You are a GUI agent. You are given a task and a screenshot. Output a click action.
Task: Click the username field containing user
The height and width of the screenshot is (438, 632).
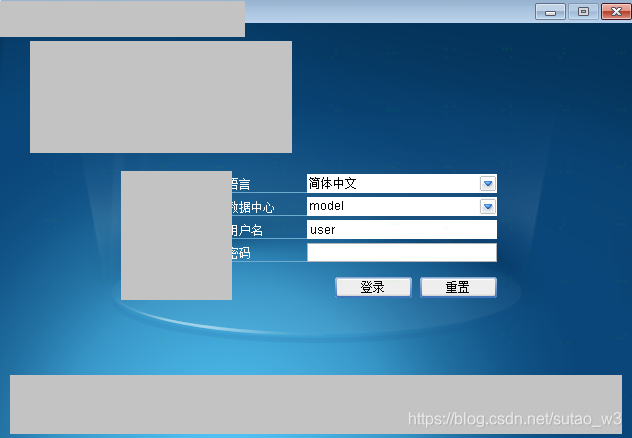click(x=401, y=230)
